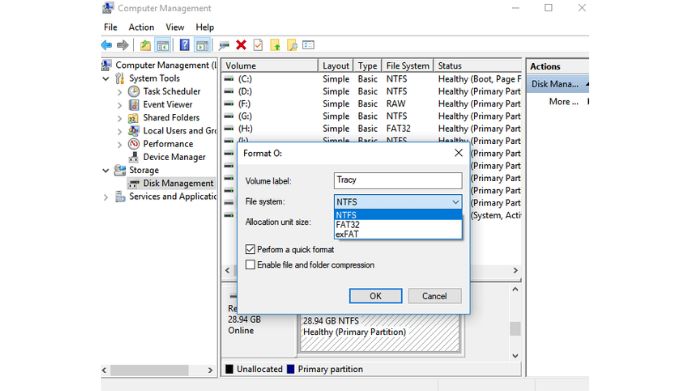Open the File menu
Image resolution: width=696 pixels, height=391 pixels.
coord(111,27)
